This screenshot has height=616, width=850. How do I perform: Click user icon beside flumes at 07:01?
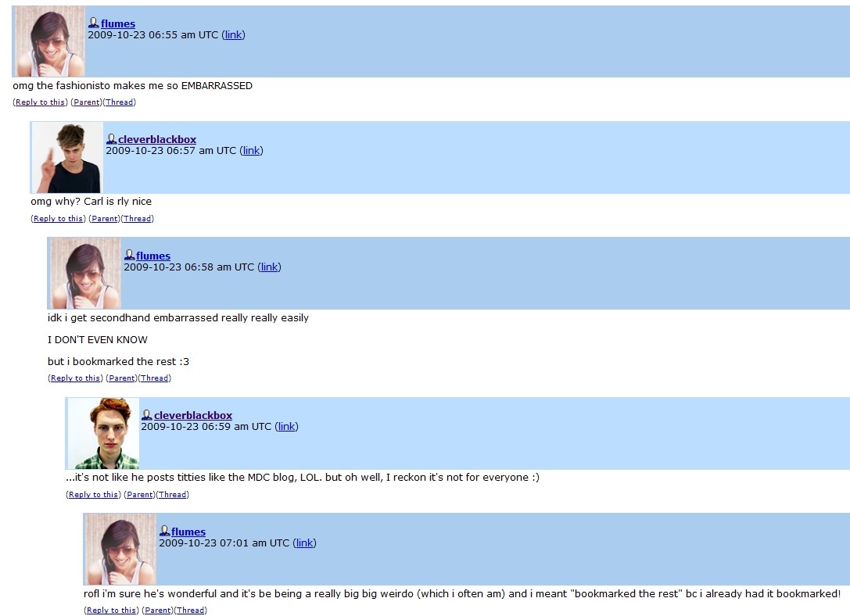165,531
